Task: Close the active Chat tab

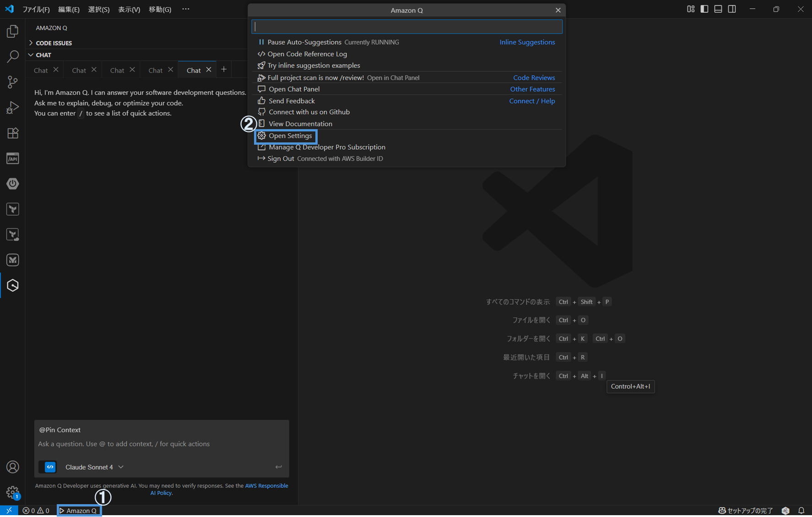Action: (209, 70)
